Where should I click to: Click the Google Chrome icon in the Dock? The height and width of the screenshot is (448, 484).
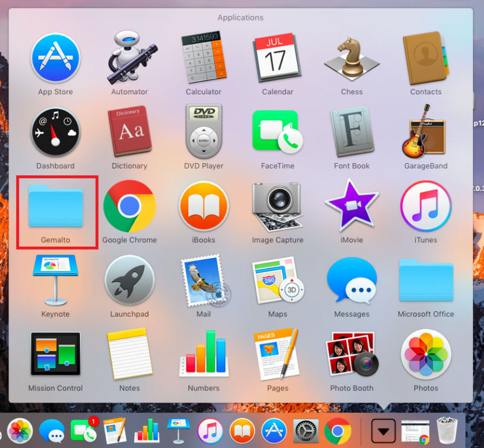(338, 430)
